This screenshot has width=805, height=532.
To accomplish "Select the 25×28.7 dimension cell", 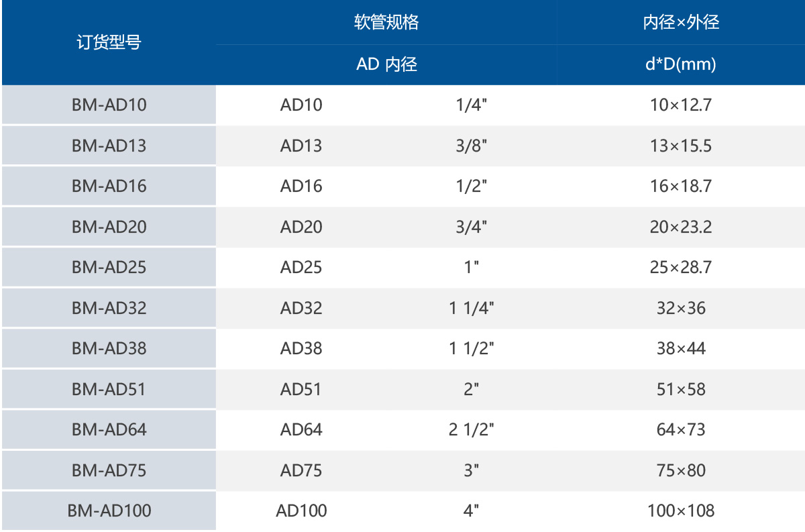I will point(681,267).
